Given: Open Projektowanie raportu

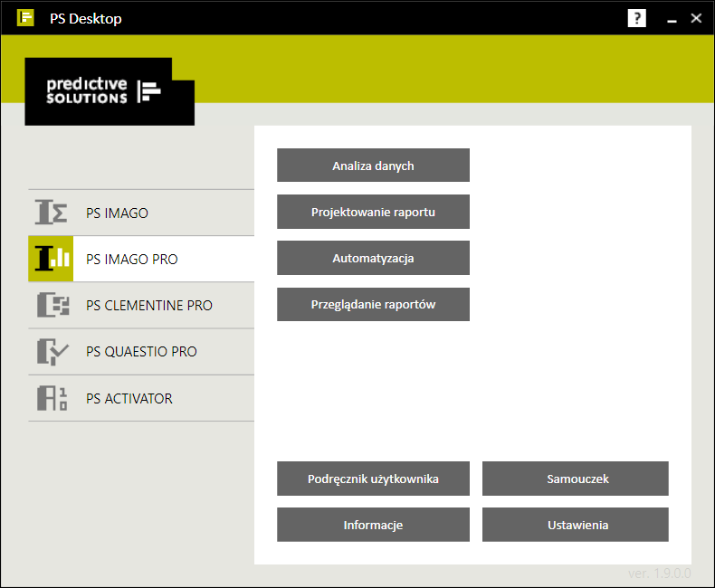Looking at the screenshot, I should [x=373, y=212].
